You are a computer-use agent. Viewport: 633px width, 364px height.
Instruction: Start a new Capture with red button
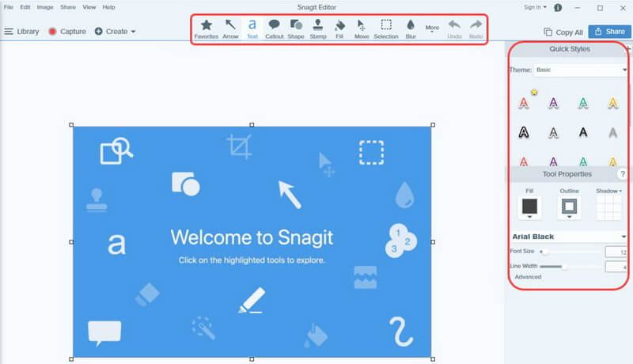67,31
